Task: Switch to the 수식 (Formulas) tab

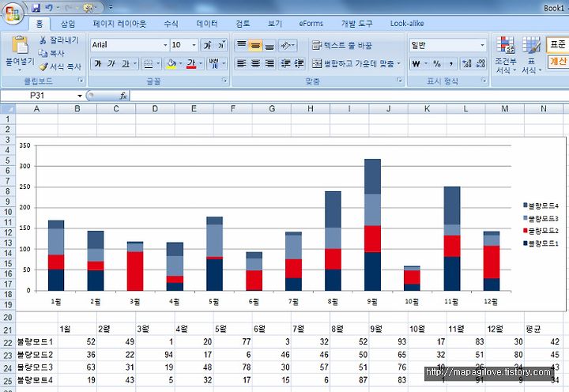Action: click(171, 24)
